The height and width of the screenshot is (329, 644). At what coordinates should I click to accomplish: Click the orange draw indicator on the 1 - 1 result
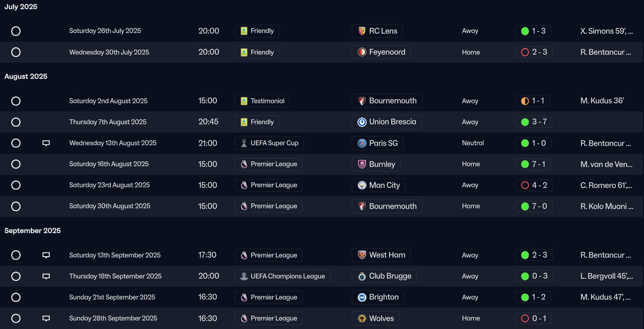525,101
